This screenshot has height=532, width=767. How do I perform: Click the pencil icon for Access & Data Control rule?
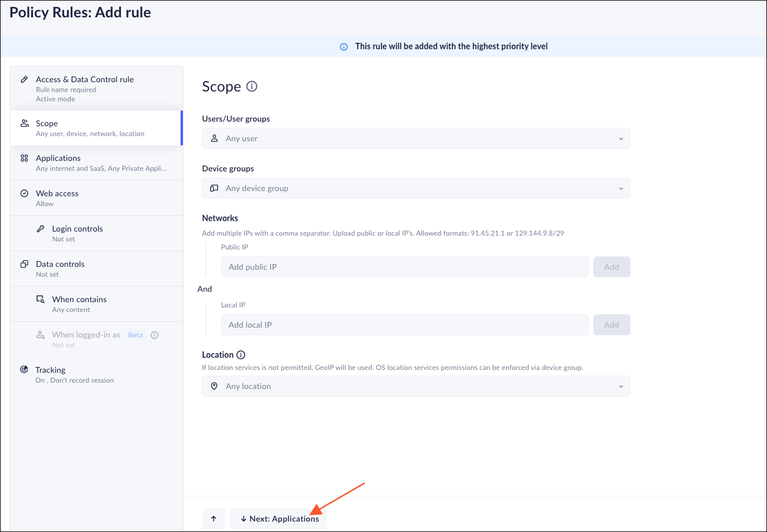click(x=24, y=79)
